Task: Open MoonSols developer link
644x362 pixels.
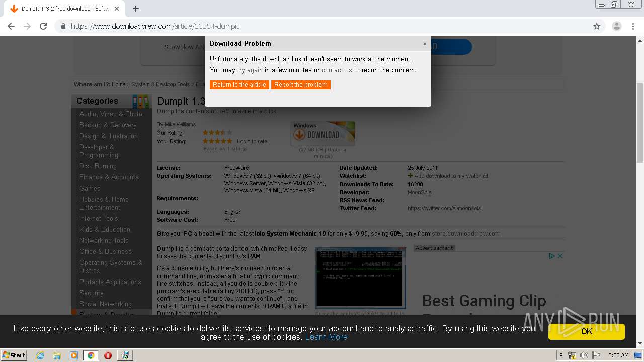Action: (419, 192)
